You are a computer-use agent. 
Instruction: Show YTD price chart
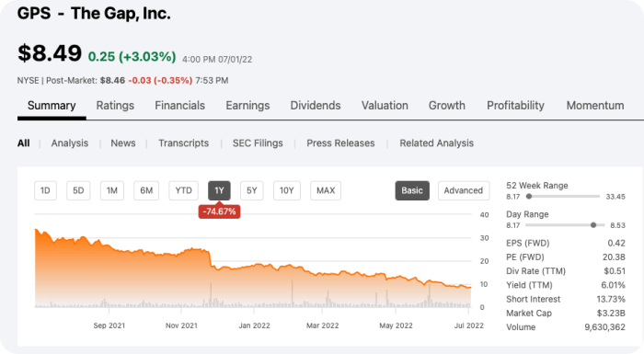click(x=184, y=190)
